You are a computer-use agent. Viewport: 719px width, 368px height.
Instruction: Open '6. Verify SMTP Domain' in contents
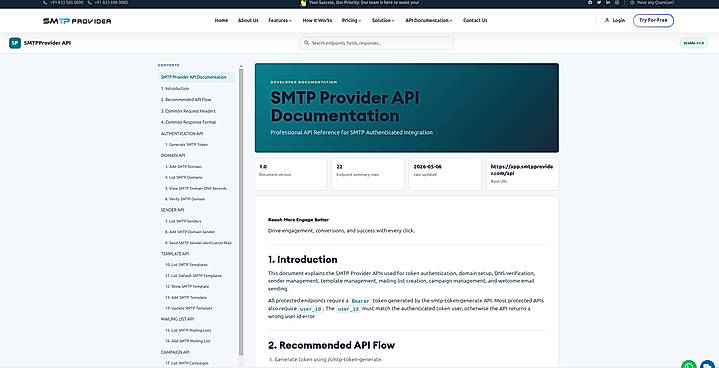click(x=185, y=199)
